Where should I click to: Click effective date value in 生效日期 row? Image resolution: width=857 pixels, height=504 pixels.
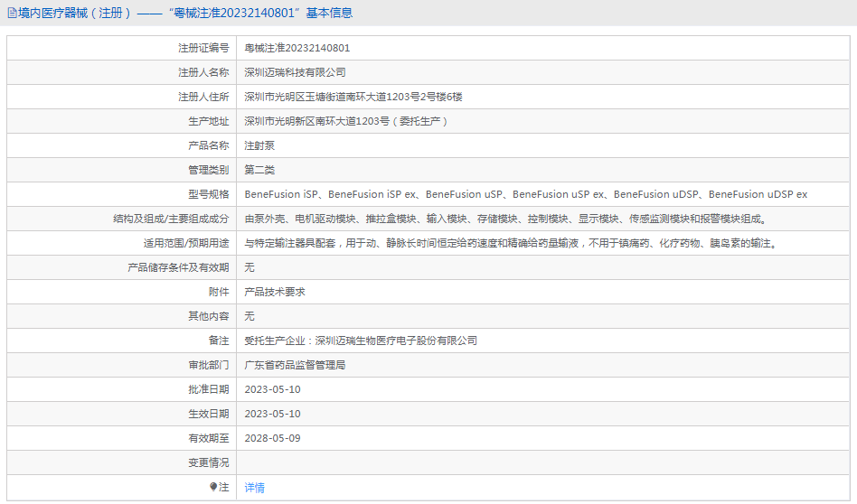click(x=272, y=414)
